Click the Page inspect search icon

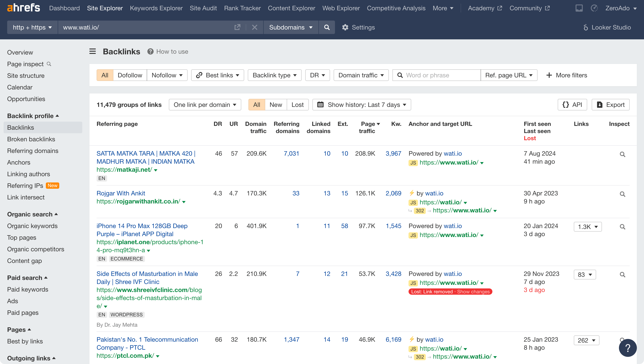[x=49, y=64]
